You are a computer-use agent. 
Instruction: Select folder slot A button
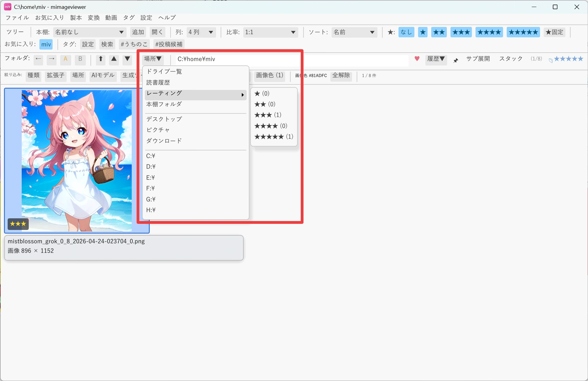pyautogui.click(x=66, y=59)
